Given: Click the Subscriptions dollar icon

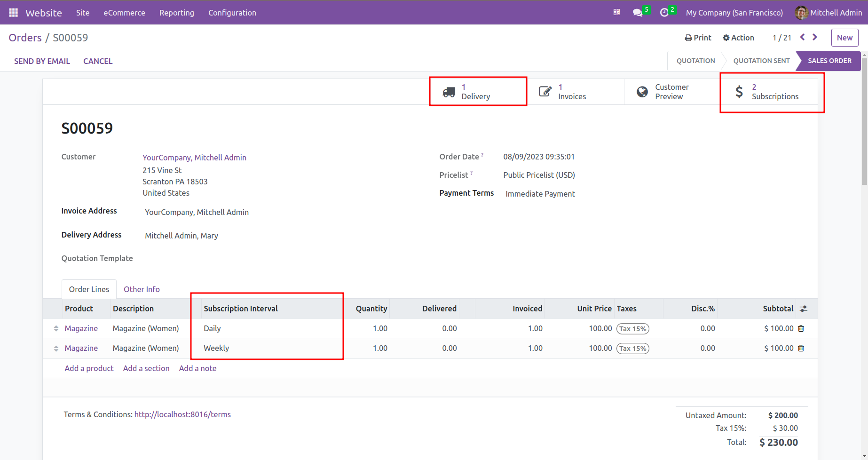Looking at the screenshot, I should pyautogui.click(x=739, y=92).
